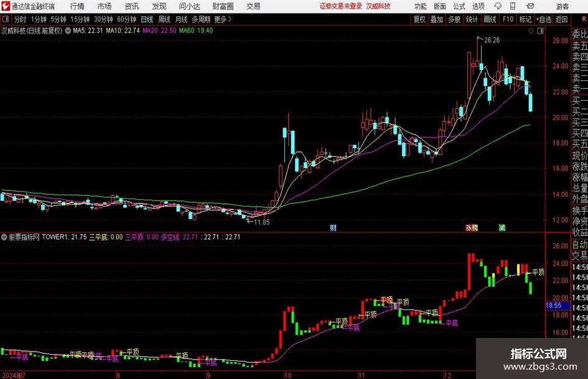The width and height of the screenshot is (588, 379).
Task: Click the 画线 drawing button
Action: 490,19
